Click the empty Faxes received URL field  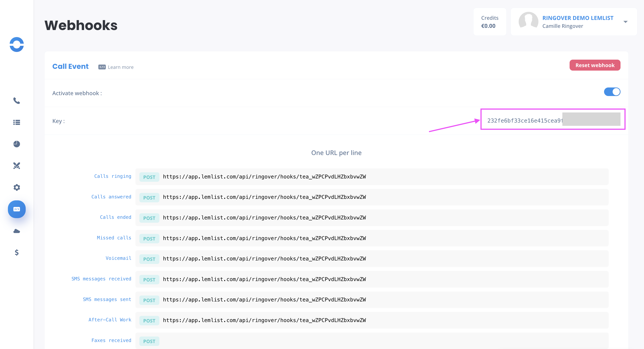click(x=372, y=341)
